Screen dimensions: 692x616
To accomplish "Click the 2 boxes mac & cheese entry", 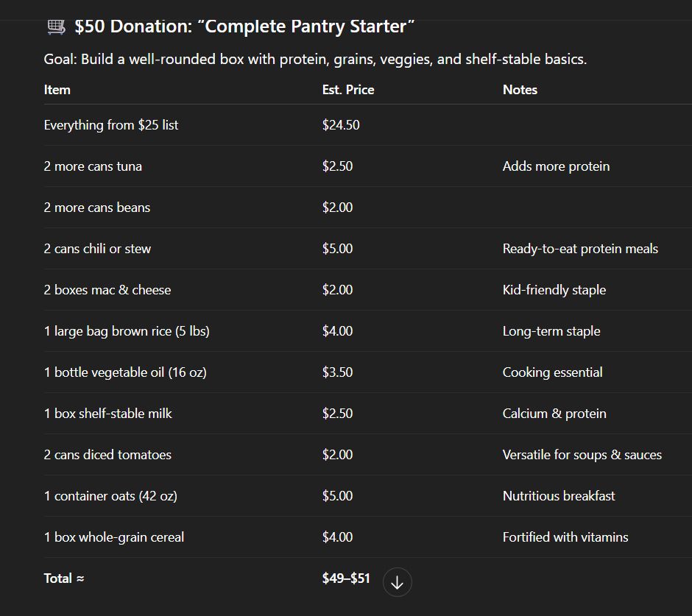I will coord(107,289).
